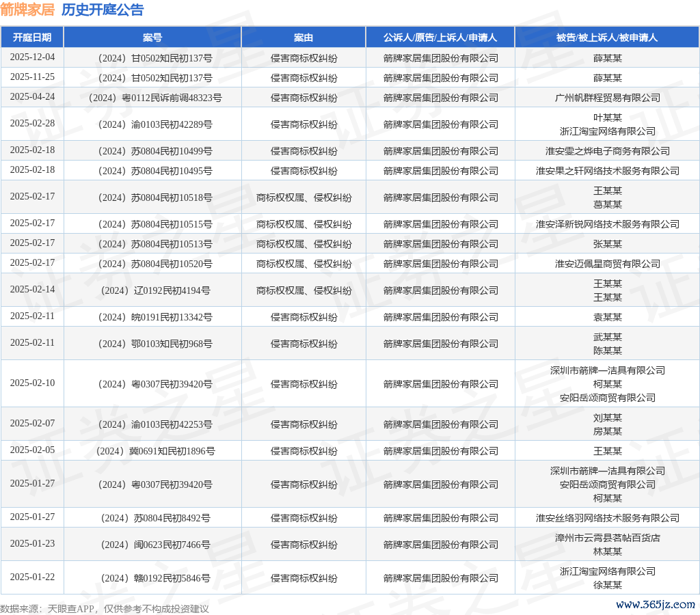
Task: Click defendant 葛某某
Action: pyautogui.click(x=607, y=204)
